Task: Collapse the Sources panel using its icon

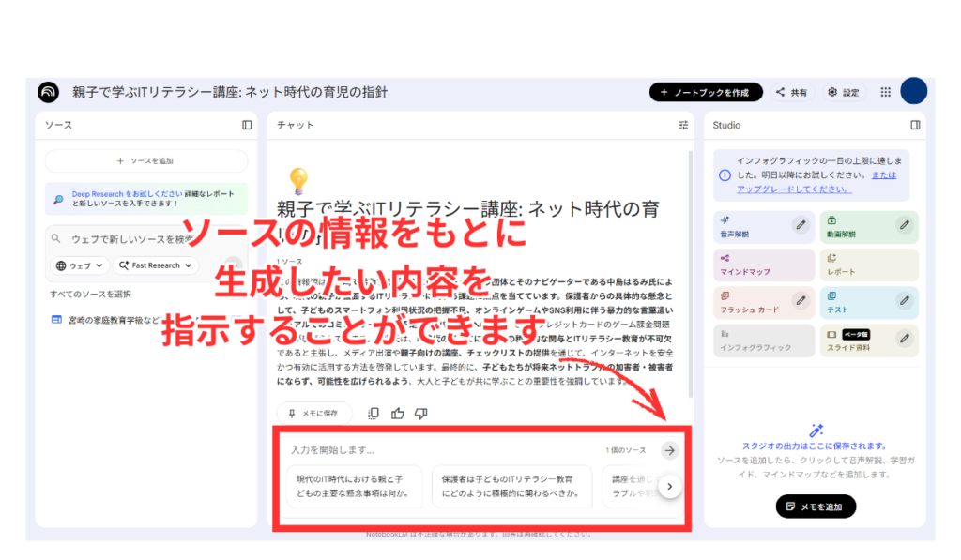Action: [x=247, y=125]
